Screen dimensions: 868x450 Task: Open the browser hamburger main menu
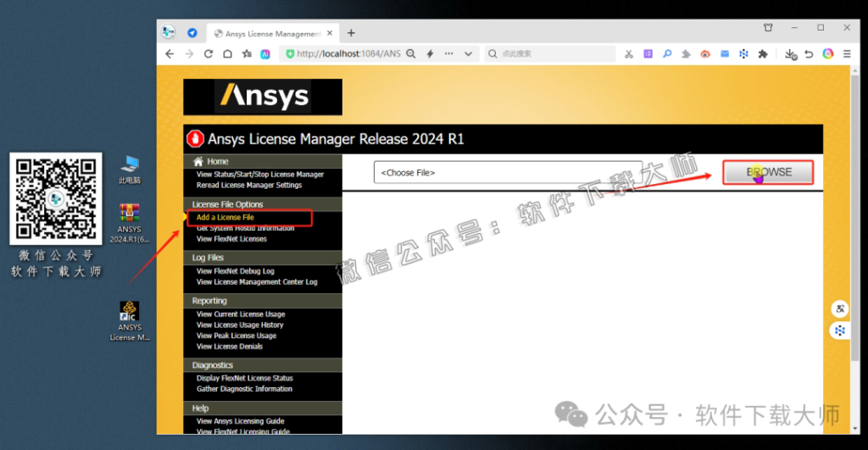[x=847, y=53]
